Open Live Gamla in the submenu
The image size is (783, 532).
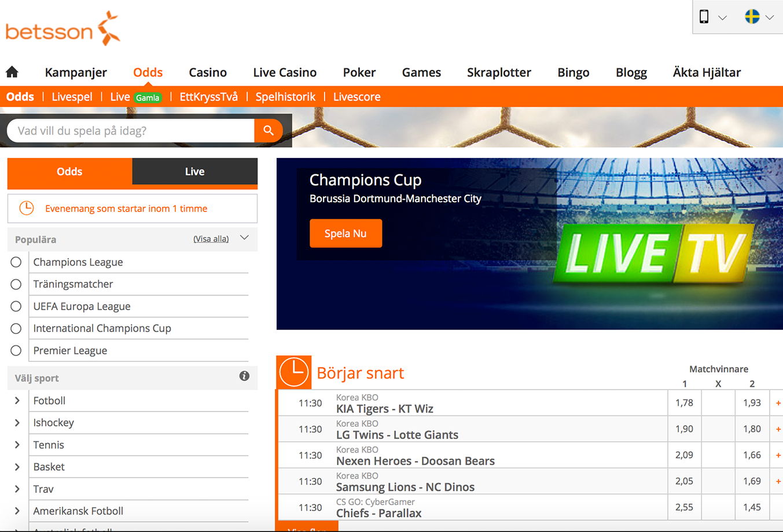[136, 97]
